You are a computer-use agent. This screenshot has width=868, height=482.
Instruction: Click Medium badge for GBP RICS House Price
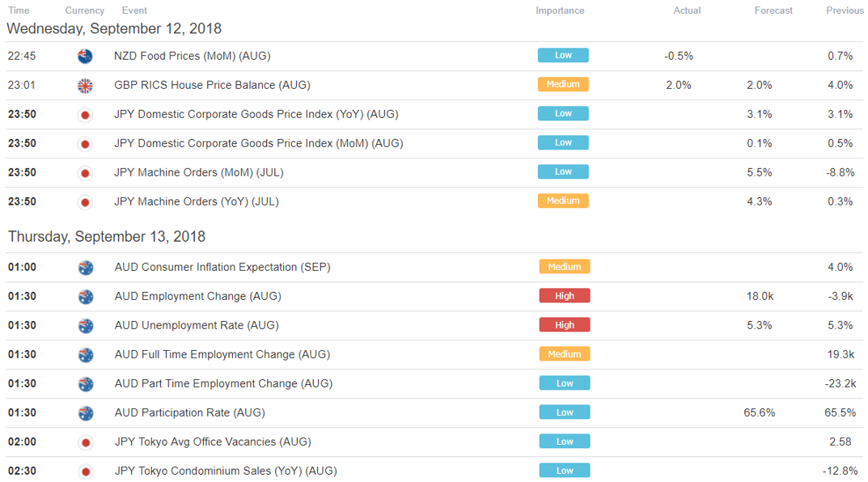563,84
